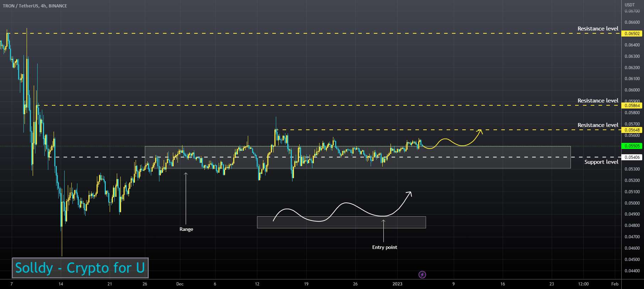Viewport: 644px width, 289px height.
Task: Click the 0.06400 tick on price axis
Action: [632, 45]
